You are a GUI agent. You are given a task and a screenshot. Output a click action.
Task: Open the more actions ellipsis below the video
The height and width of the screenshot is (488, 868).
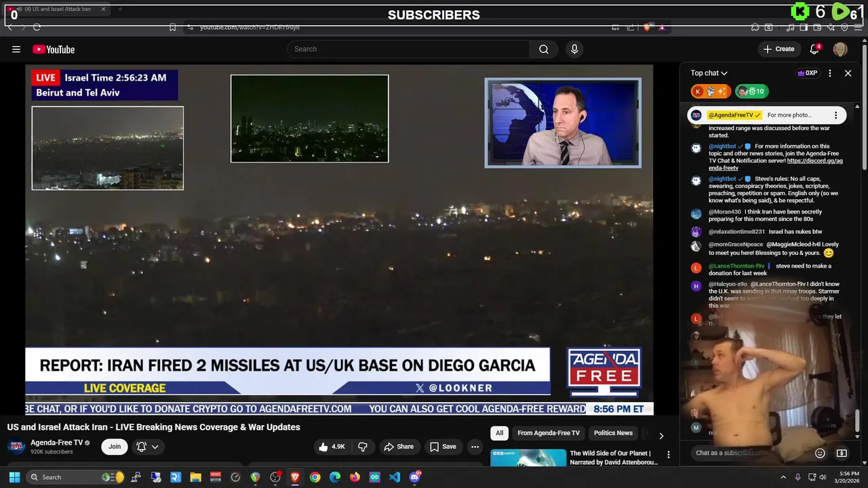[x=475, y=447]
